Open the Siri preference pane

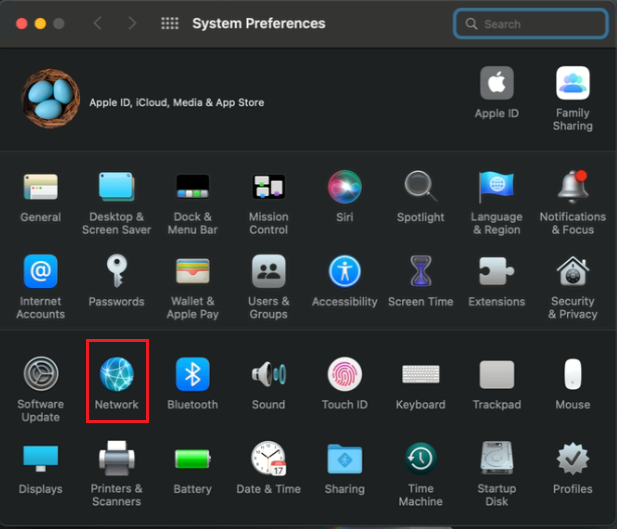(x=344, y=187)
